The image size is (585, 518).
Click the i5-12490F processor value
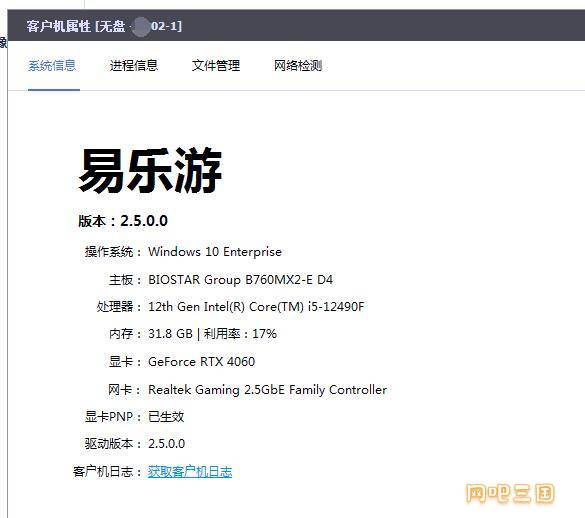tap(256, 307)
